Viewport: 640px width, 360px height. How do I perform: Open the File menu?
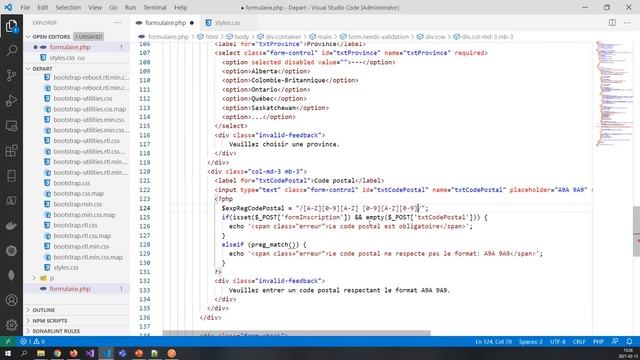click(x=25, y=7)
